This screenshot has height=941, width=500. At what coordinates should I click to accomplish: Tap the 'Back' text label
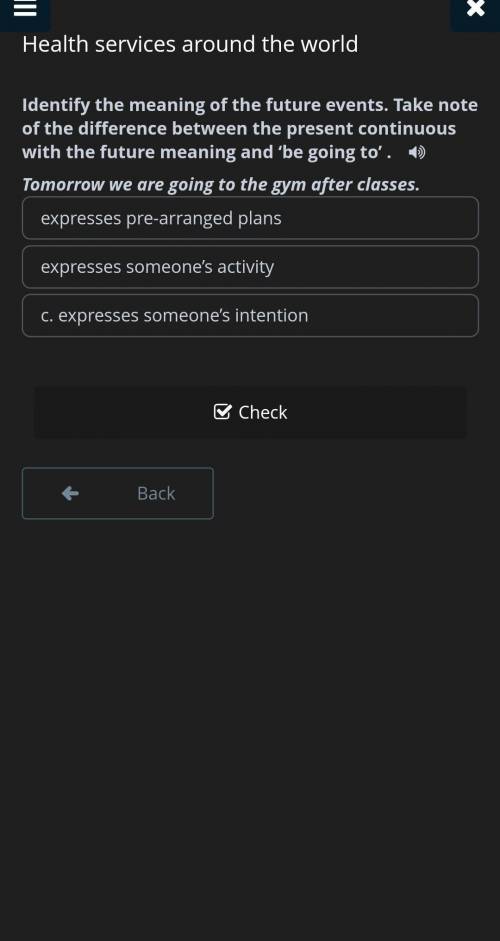coord(156,493)
